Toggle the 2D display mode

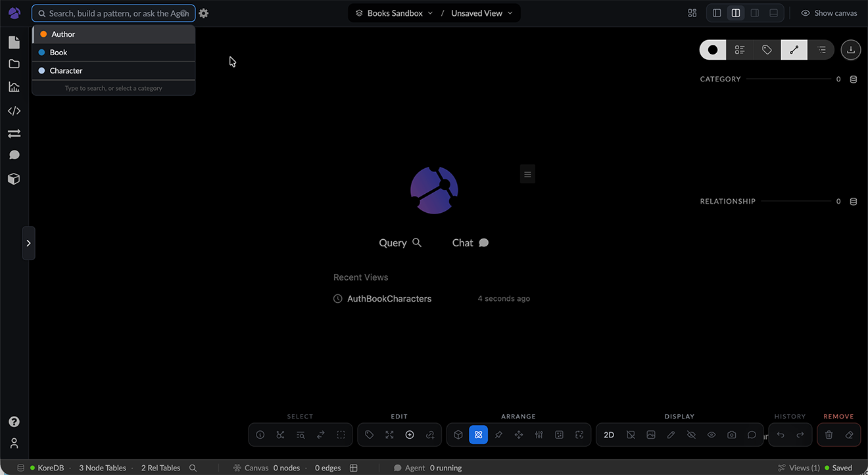tap(609, 435)
